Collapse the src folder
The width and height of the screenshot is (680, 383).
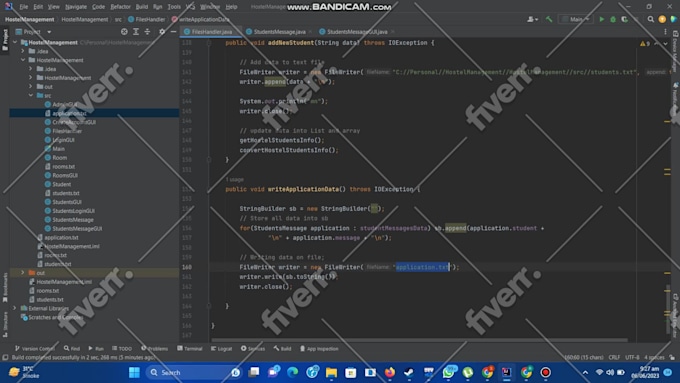(x=31, y=95)
